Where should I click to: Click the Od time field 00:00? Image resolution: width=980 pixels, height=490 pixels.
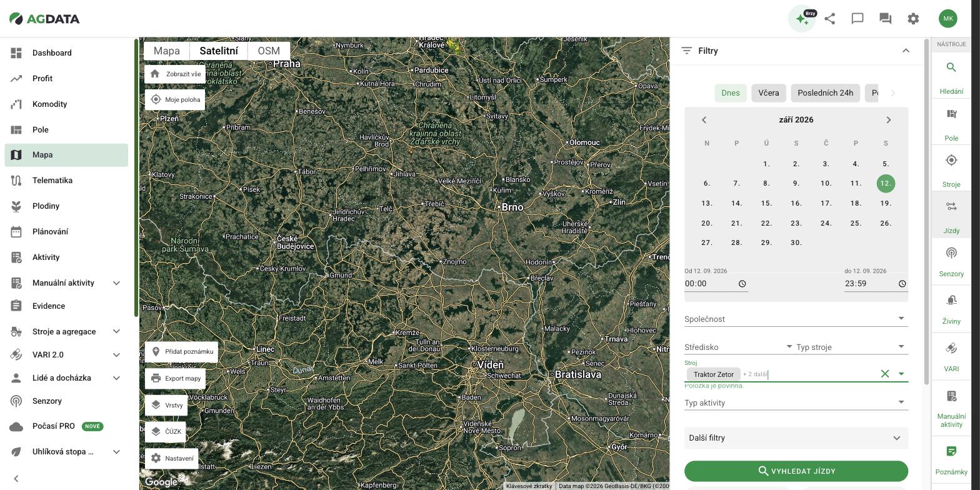click(x=716, y=284)
